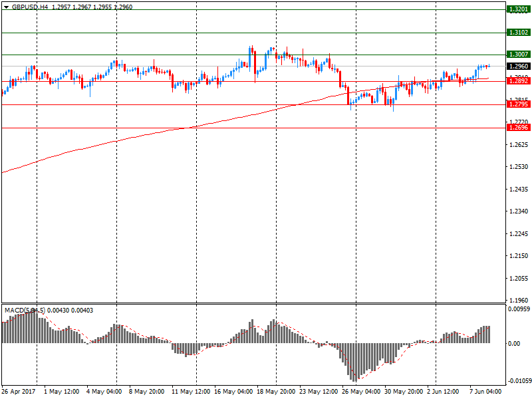Click the 26 May 04:00 time label

pyautogui.click(x=361, y=392)
